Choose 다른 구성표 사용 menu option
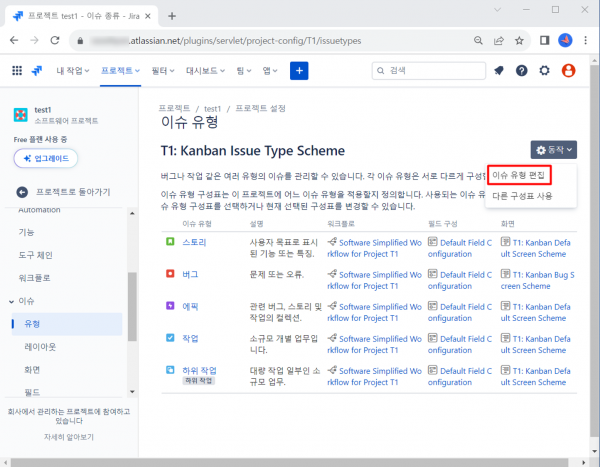 (x=522, y=196)
